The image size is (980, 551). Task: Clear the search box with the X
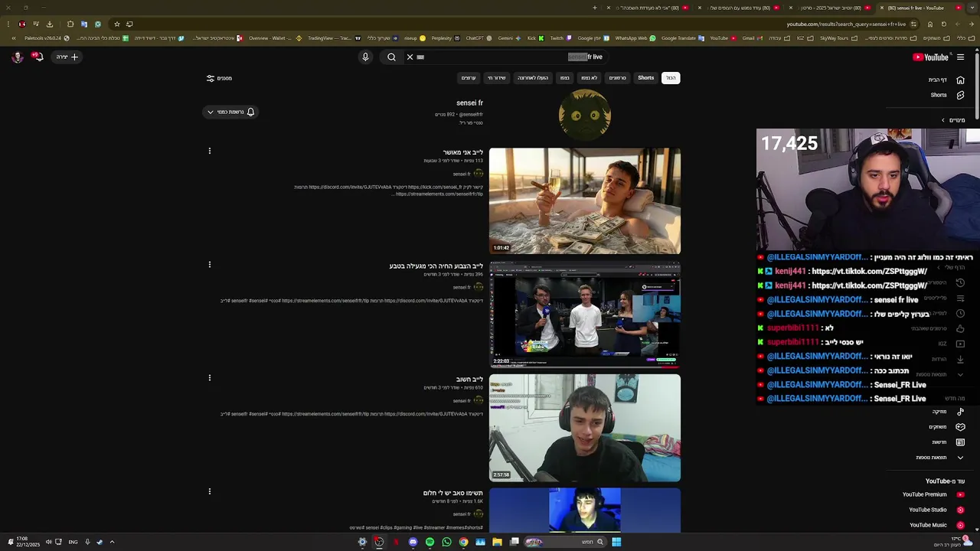(410, 57)
